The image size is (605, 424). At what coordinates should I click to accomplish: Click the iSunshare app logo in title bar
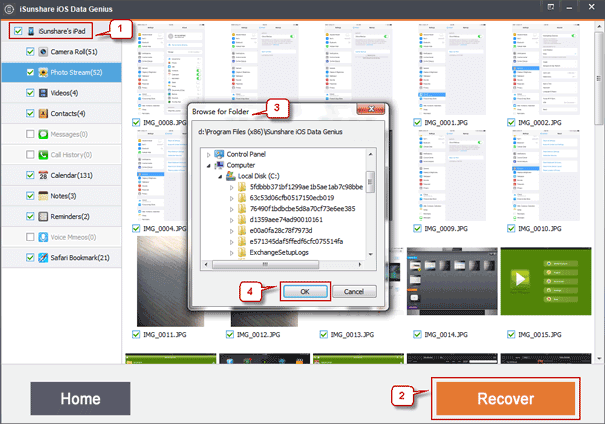[x=8, y=9]
